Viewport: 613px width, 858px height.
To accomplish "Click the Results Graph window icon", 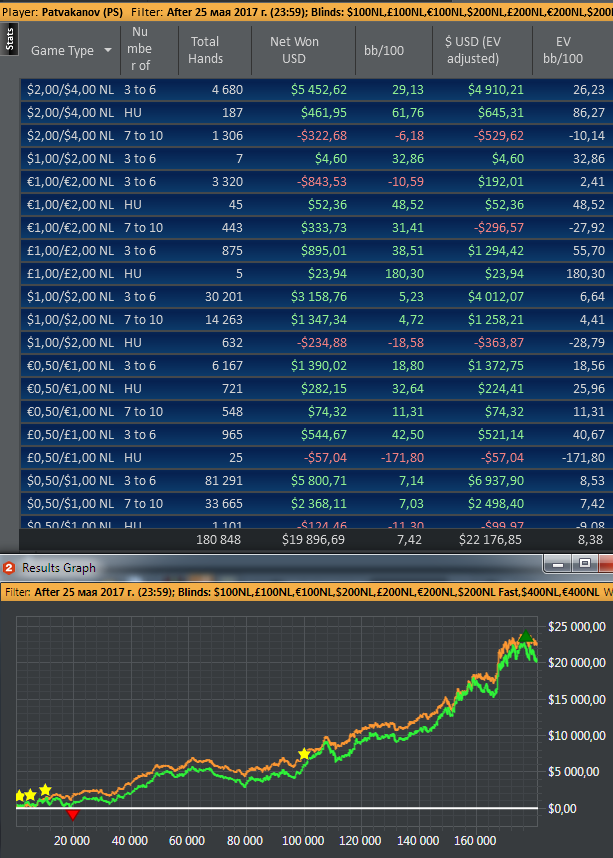I will coord(9,568).
